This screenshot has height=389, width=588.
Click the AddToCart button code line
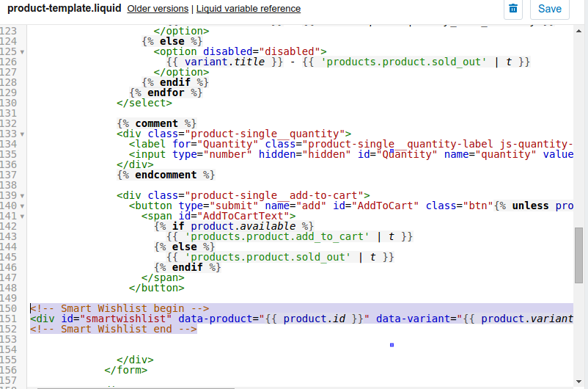(x=351, y=206)
